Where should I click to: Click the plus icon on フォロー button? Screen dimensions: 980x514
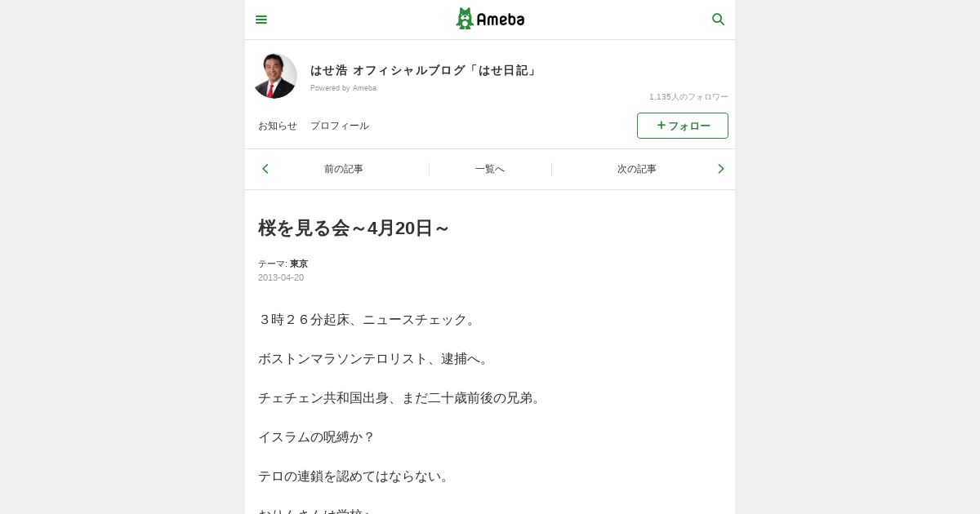pos(661,126)
